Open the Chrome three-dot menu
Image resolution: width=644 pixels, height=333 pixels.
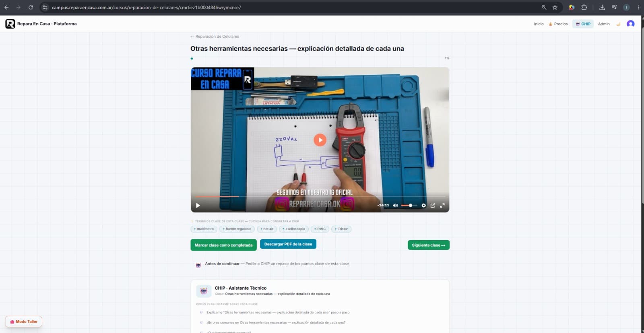coord(638,7)
